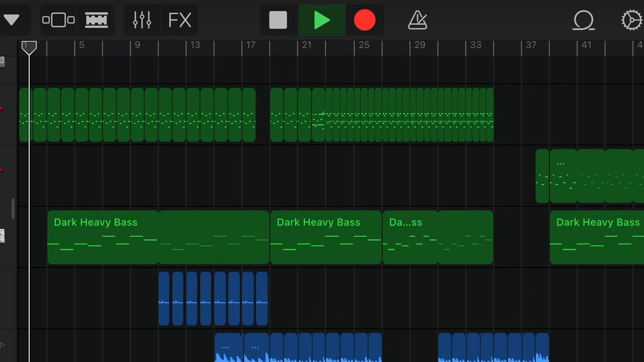
Task: Select first green region on the second track
Action: pos(542,176)
